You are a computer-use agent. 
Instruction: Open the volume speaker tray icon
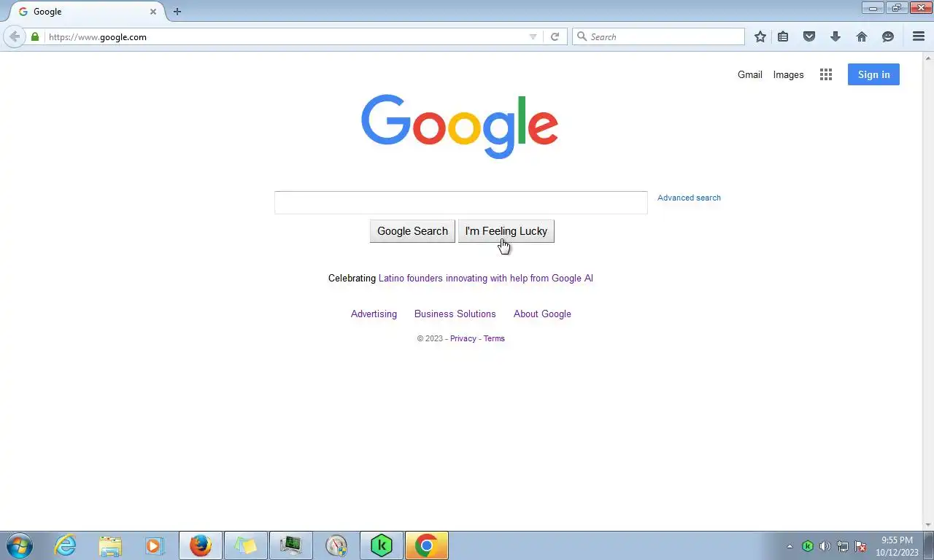(825, 546)
